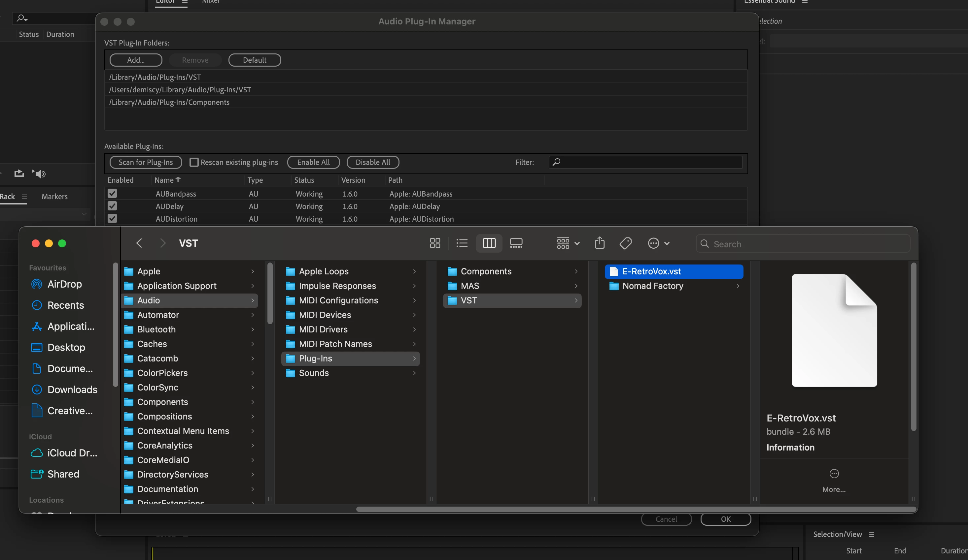This screenshot has height=560, width=968.
Task: Click the Finder share icon
Action: click(599, 243)
